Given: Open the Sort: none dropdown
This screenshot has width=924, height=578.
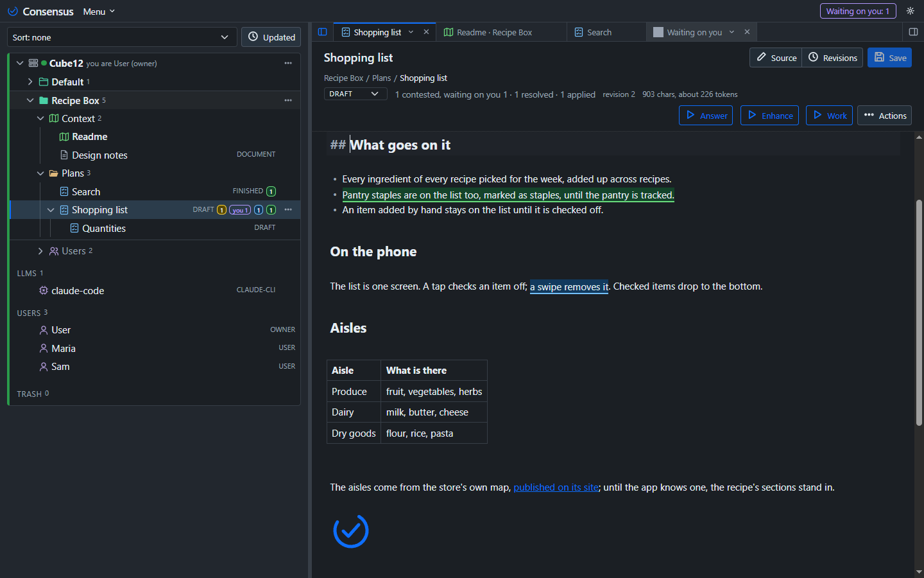Looking at the screenshot, I should pyautogui.click(x=122, y=37).
